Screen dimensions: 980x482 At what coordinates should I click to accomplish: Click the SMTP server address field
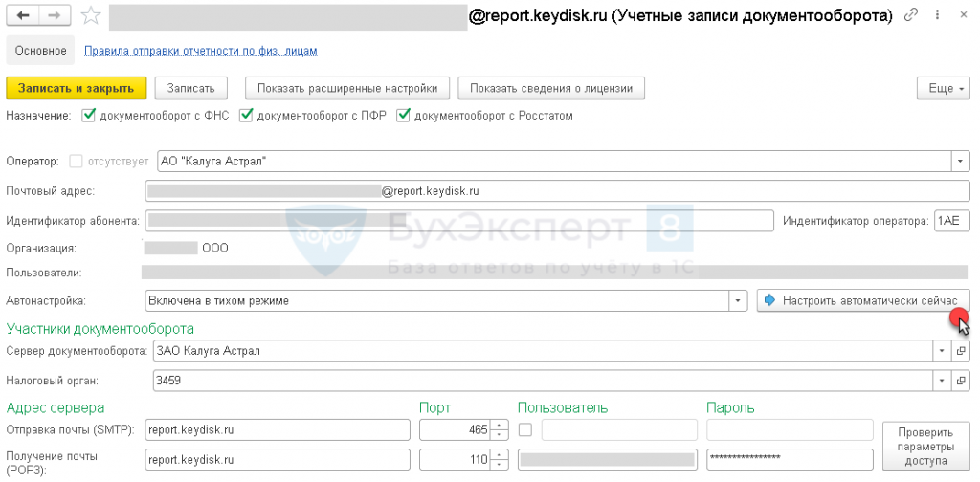[x=278, y=429]
